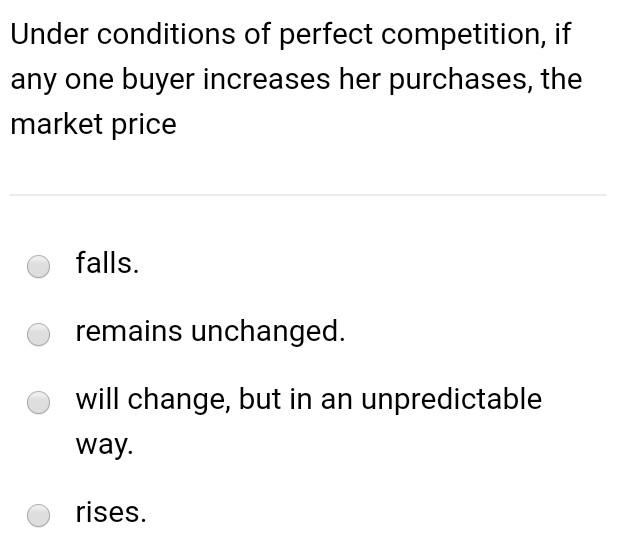The width and height of the screenshot is (621, 553).
Task: Choose the "remains unchanged." radio button
Action: pyautogui.click(x=38, y=334)
